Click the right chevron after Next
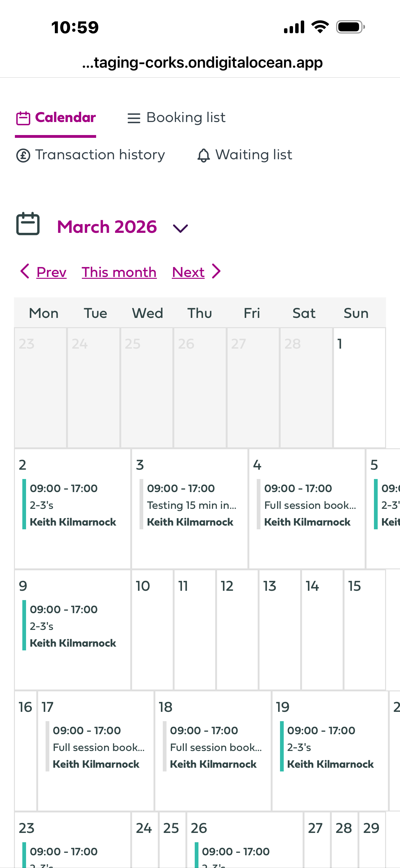400x868 pixels. [x=216, y=271]
